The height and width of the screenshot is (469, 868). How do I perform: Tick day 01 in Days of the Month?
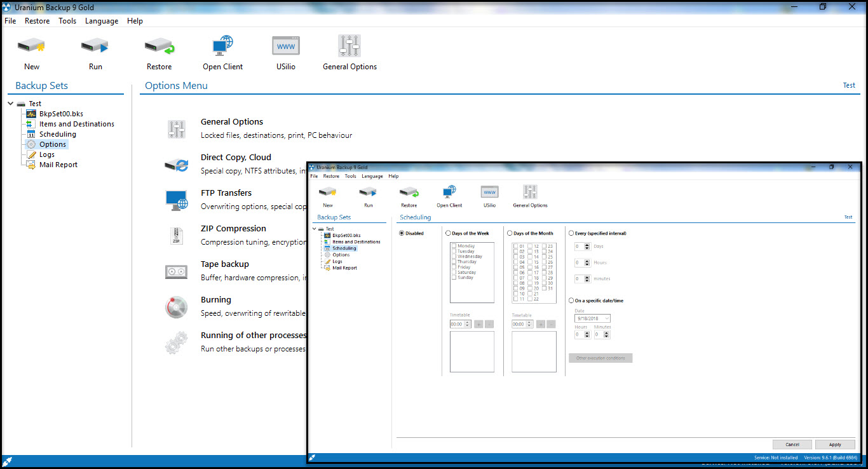515,246
